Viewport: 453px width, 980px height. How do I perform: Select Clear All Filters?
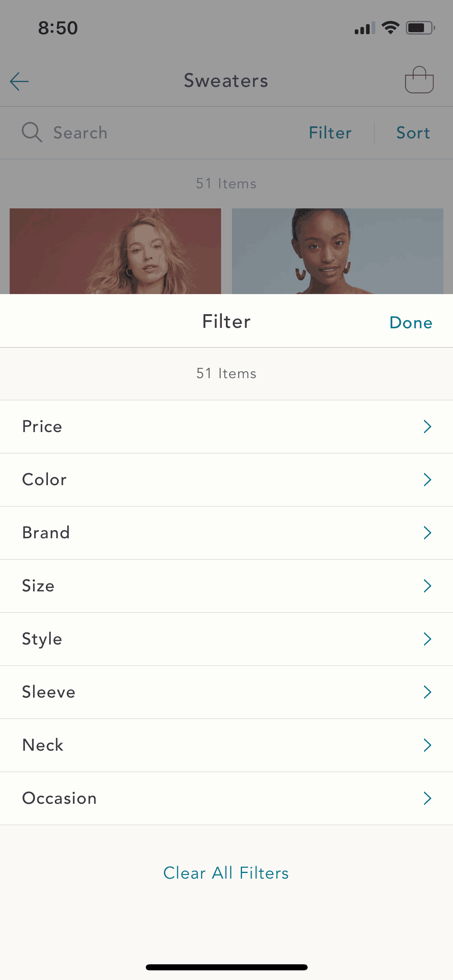point(226,873)
